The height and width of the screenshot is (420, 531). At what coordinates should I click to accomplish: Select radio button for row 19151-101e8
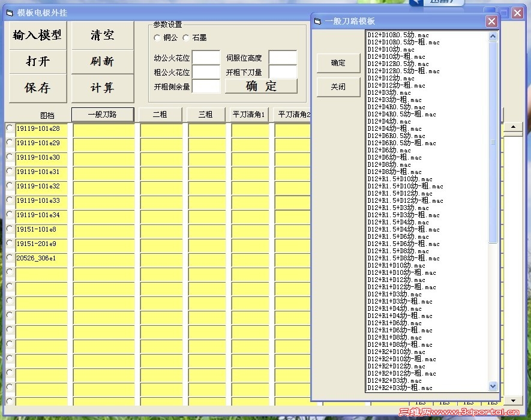click(x=10, y=229)
